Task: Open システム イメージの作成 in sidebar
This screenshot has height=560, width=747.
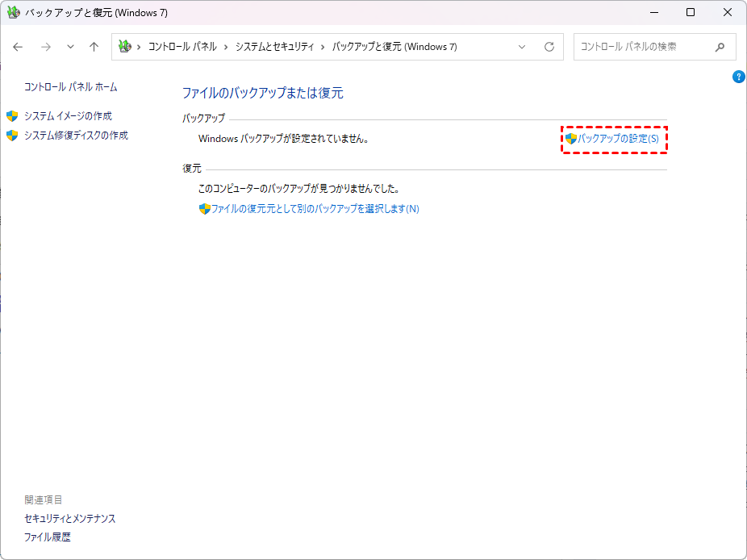Action: pos(68,116)
